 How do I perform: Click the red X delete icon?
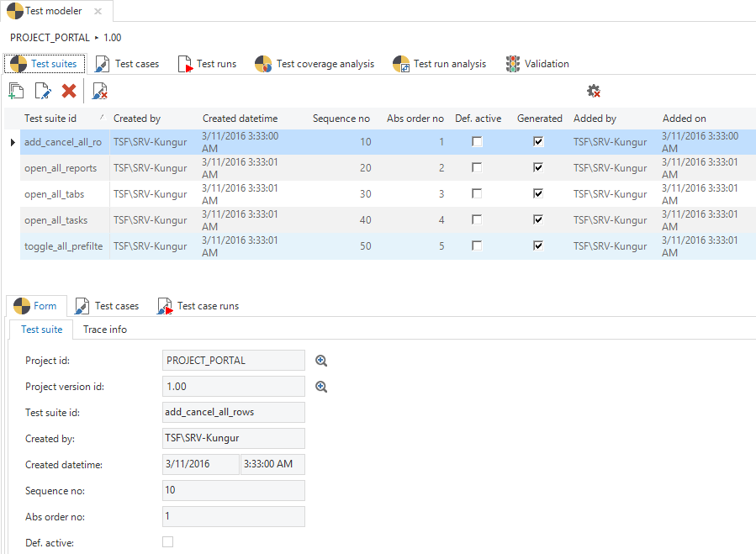pos(69,91)
